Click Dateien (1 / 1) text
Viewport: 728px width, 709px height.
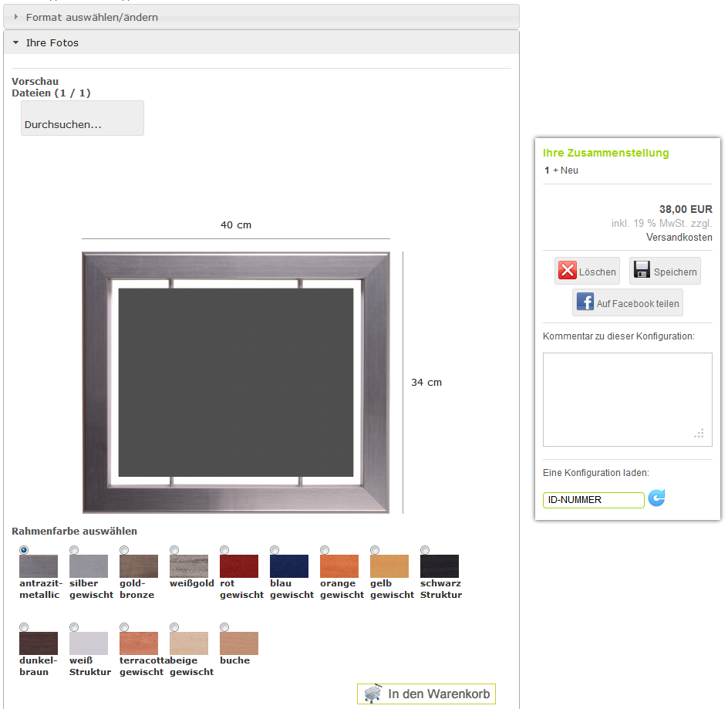51,93
